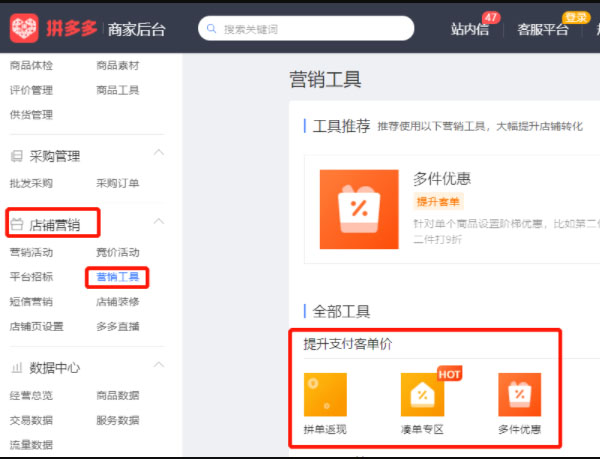Open 商品素材 in the sidebar
This screenshot has height=459, width=600.
tap(118, 65)
